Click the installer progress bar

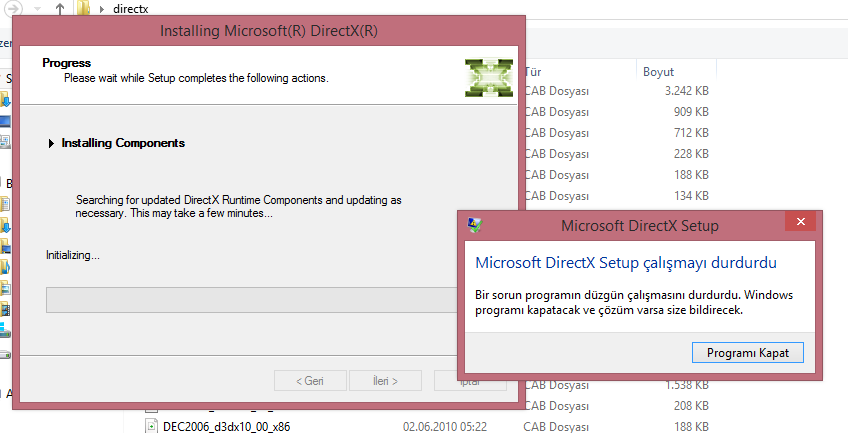(254, 300)
